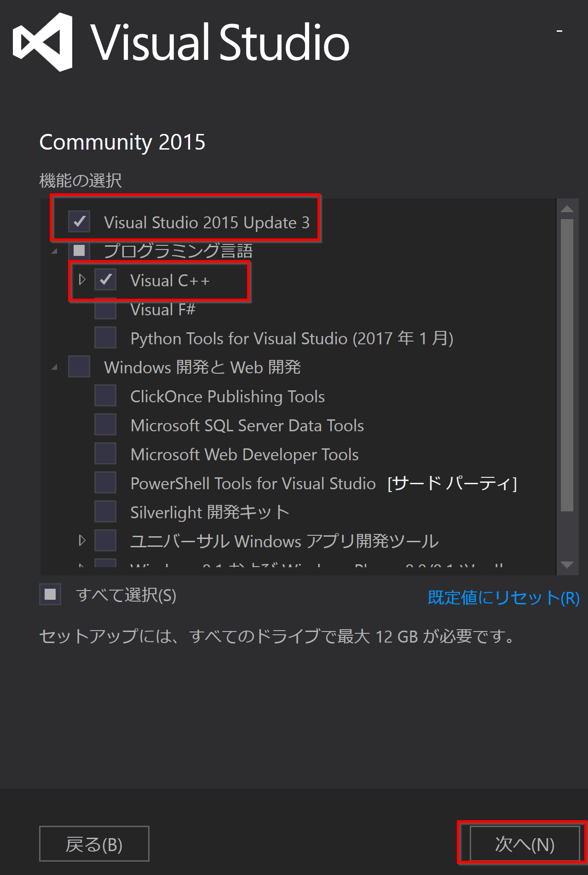
Task: Check ユニバーサル Windows アプリ開発ツール checkbox
Action: coord(105,540)
